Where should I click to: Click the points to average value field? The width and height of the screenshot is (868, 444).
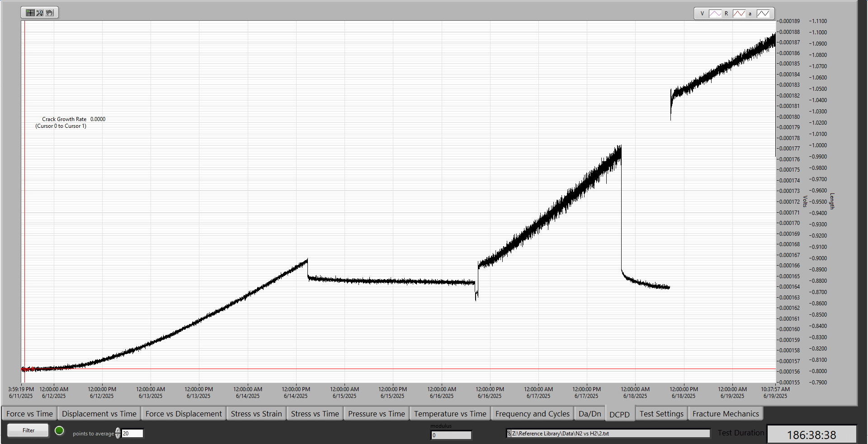[132, 434]
